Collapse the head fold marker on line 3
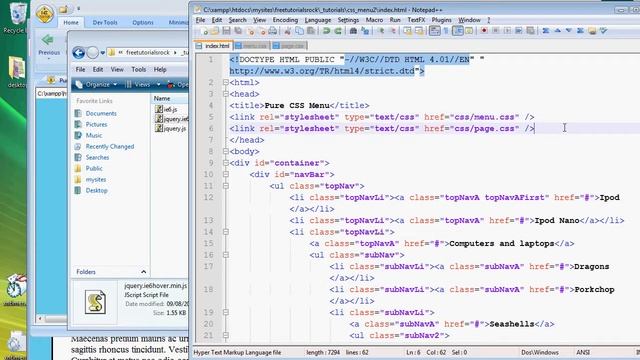This screenshot has height=360, width=640. [x=225, y=94]
